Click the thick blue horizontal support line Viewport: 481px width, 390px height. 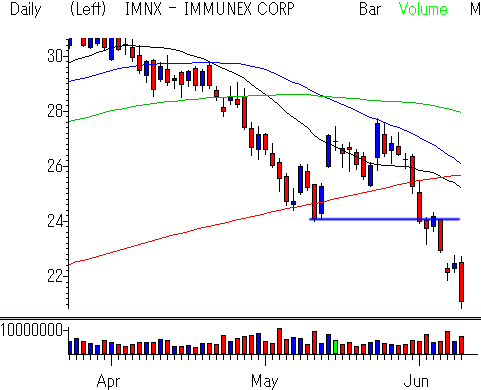pyautogui.click(x=385, y=219)
